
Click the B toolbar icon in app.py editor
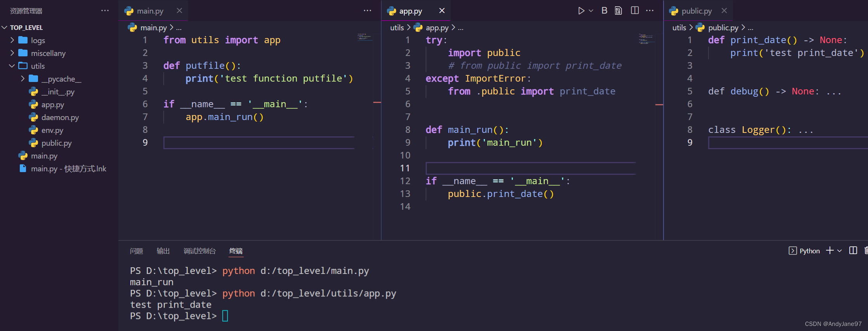[x=604, y=11]
